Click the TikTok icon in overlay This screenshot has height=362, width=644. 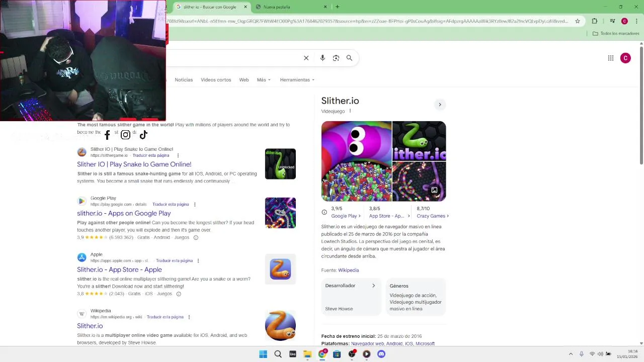coord(143,134)
